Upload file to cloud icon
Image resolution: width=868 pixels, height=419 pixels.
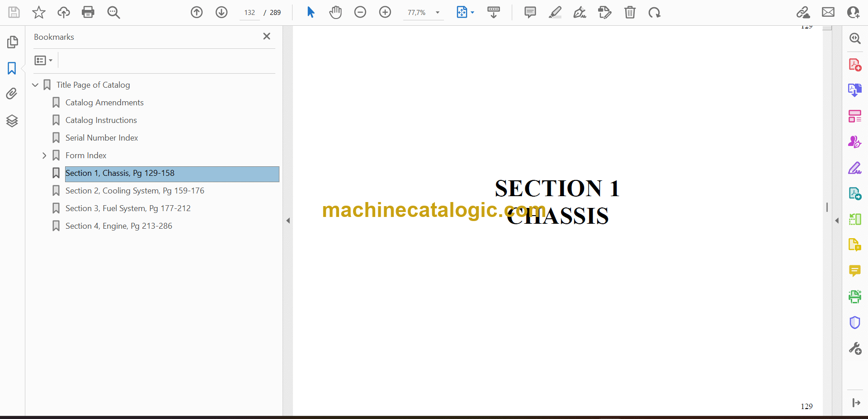point(64,12)
